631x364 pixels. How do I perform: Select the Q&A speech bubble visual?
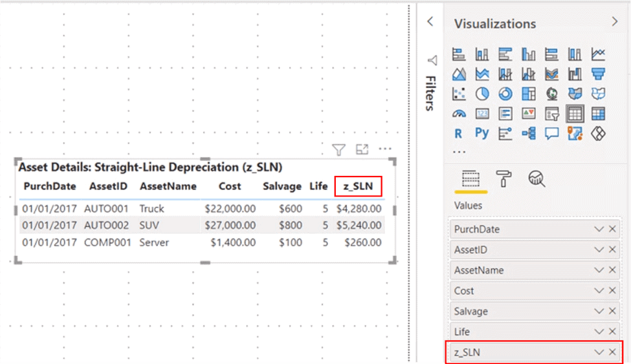[x=552, y=134]
